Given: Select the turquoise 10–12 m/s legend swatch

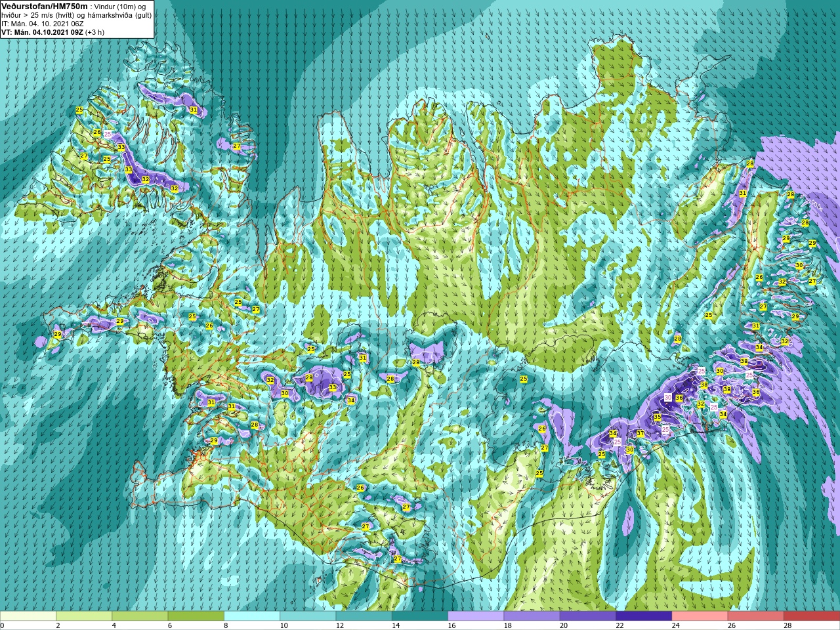Looking at the screenshot, I should (308, 616).
